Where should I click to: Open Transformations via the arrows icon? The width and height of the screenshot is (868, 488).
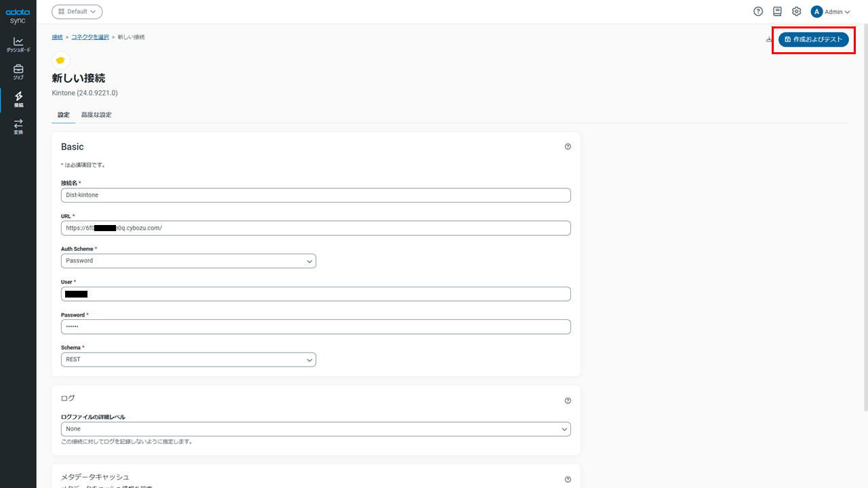[x=18, y=127]
